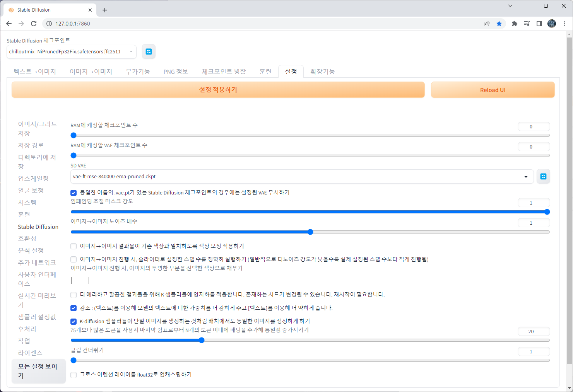
Task: Open the tab search chevron
Action: click(510, 6)
